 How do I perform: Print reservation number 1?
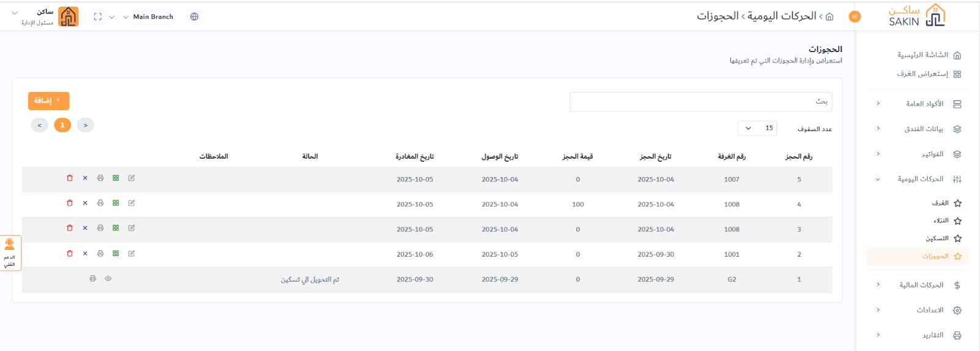pos(92,279)
